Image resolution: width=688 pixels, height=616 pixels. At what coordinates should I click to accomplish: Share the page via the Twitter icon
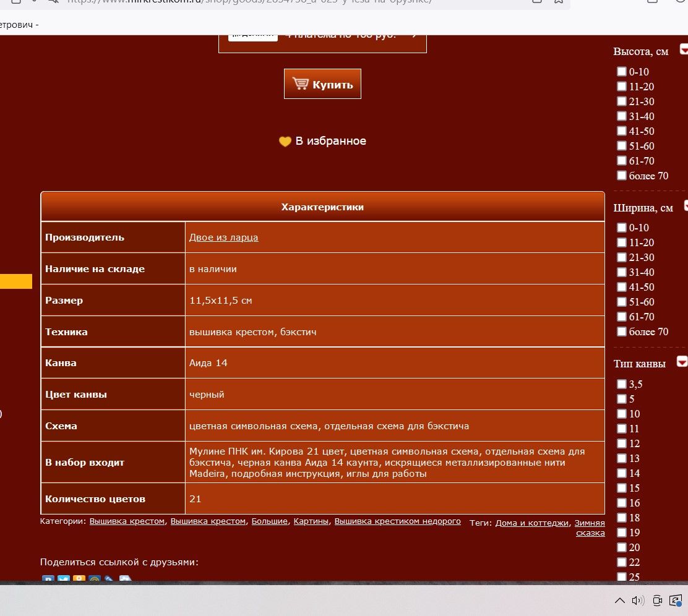click(64, 580)
